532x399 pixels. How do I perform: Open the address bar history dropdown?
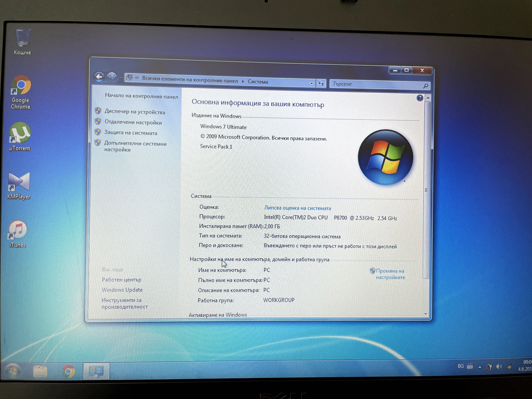312,83
